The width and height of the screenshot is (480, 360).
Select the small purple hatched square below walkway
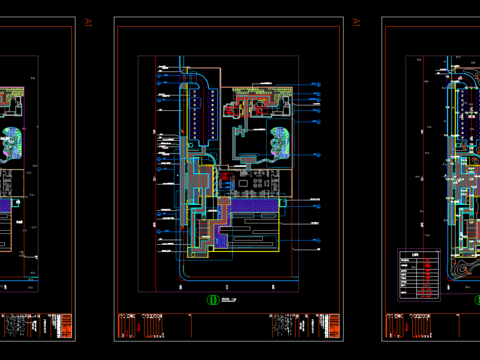click(221, 241)
